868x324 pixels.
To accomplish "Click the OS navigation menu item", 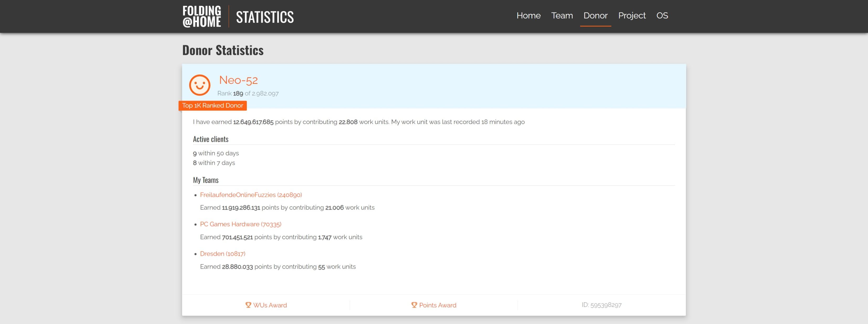I will coord(662,15).
